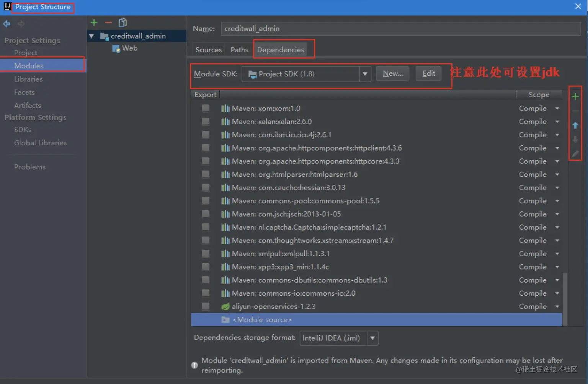Check export box for icu4j:2.6.1

(x=206, y=135)
